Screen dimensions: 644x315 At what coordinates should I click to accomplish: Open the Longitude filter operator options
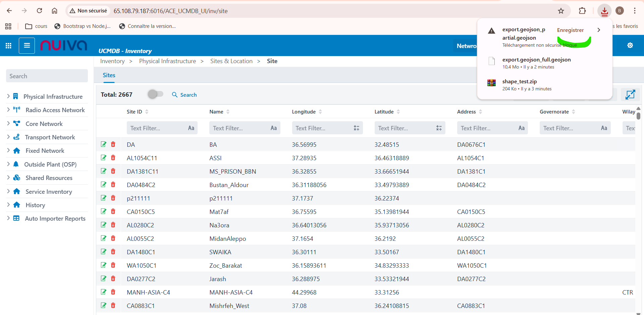coord(356,128)
